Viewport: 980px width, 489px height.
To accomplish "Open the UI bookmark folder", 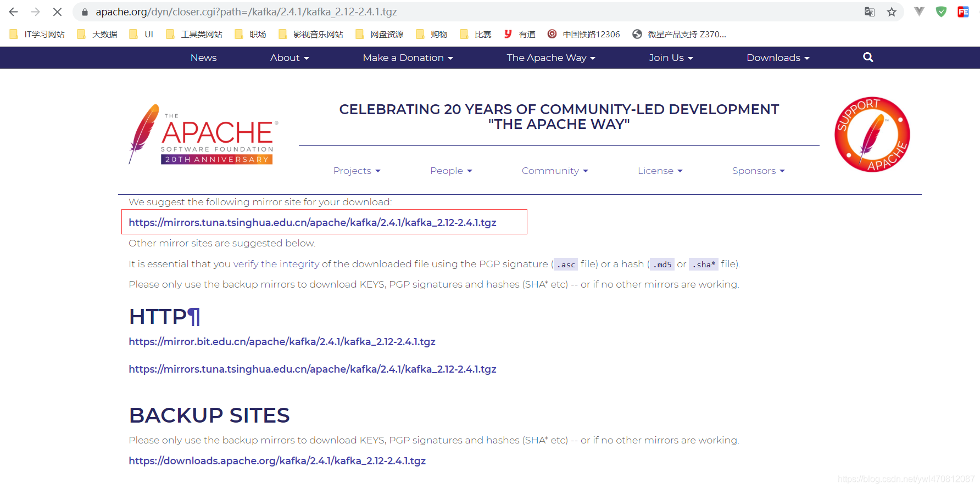I will [x=141, y=34].
